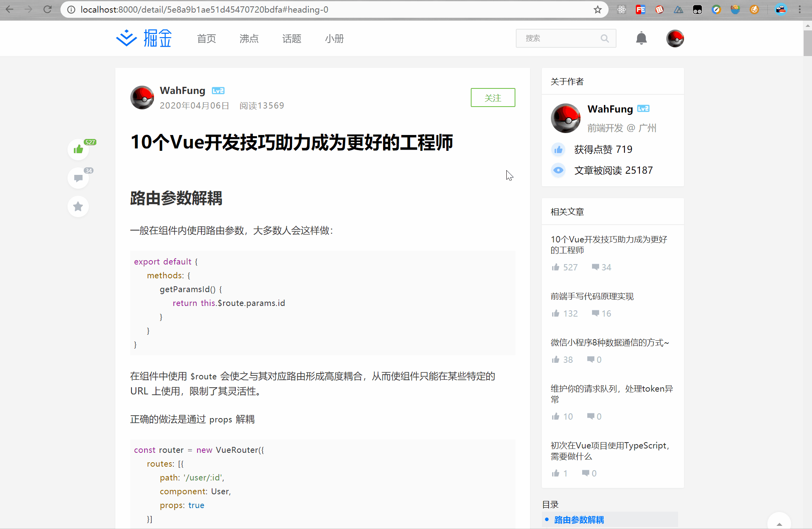Open comments bubble showing 34
The image size is (812, 529).
coord(78,178)
